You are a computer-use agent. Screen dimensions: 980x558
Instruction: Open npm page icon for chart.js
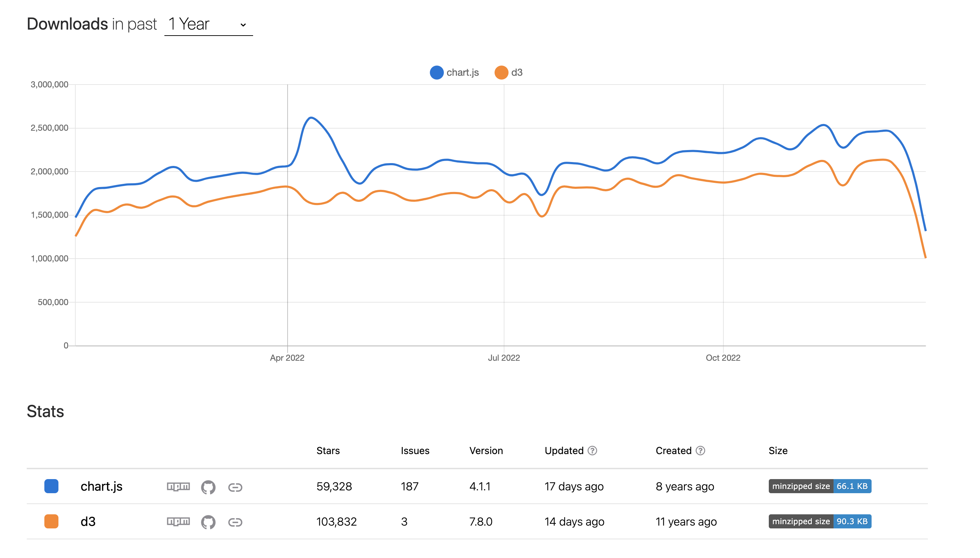pyautogui.click(x=178, y=487)
